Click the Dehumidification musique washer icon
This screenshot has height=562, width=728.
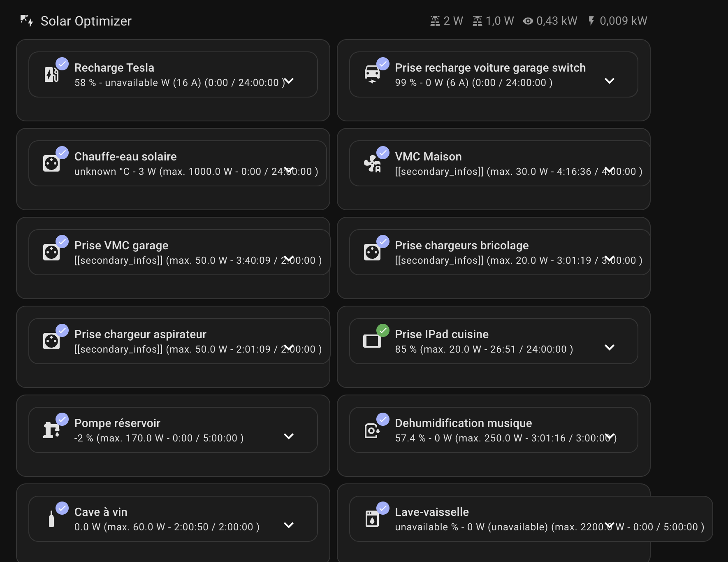[x=372, y=430]
